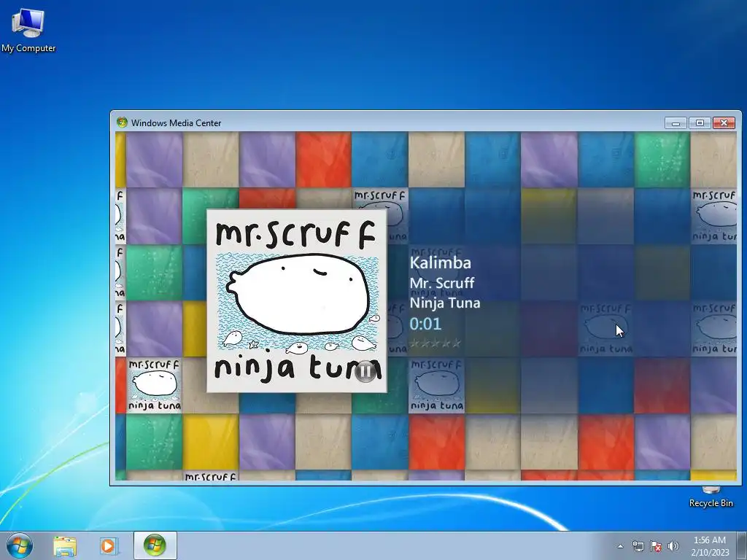Click the pause button on album art
Image resolution: width=747 pixels, height=560 pixels.
coord(365,371)
